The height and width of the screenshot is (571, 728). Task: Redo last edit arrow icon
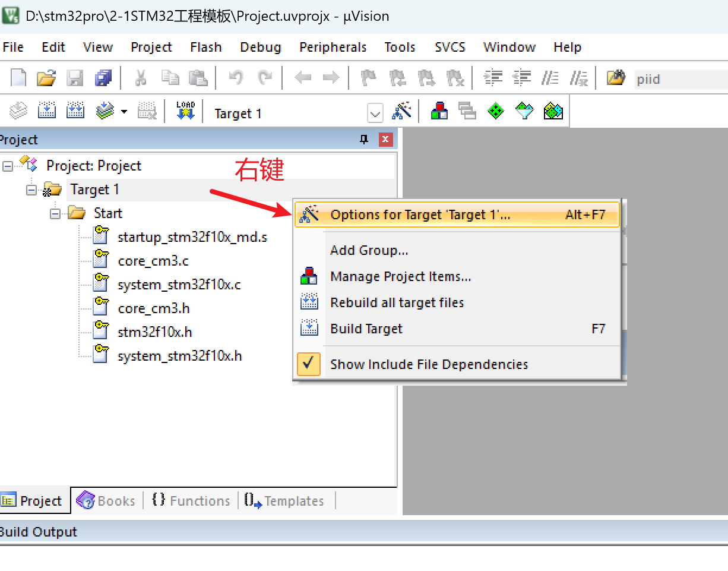(264, 78)
